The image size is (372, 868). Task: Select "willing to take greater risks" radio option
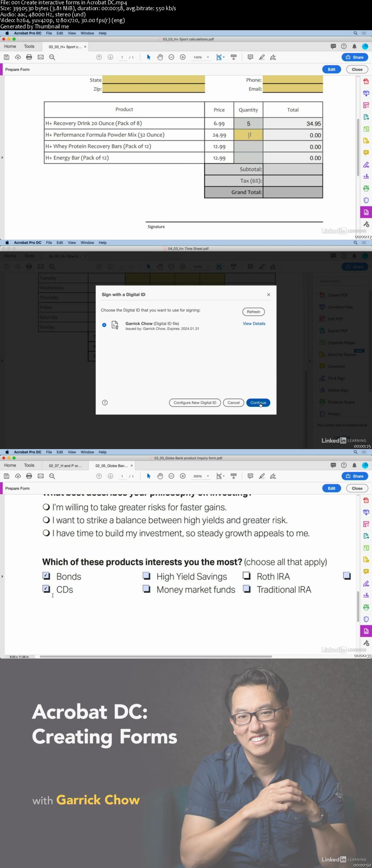pos(46,507)
